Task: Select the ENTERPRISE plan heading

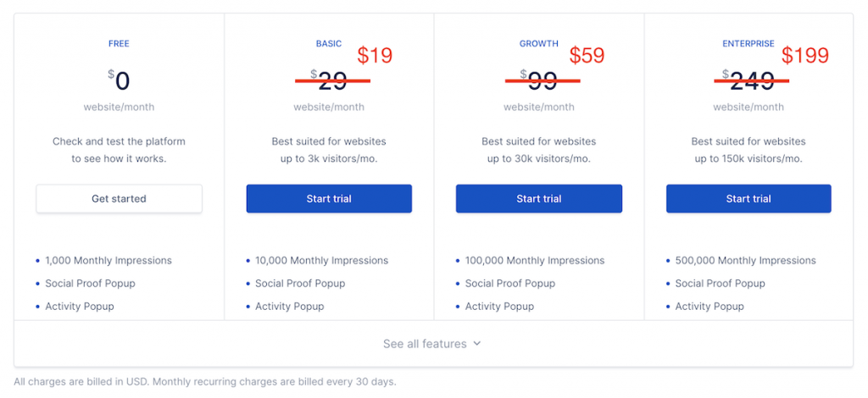Action: [748, 44]
